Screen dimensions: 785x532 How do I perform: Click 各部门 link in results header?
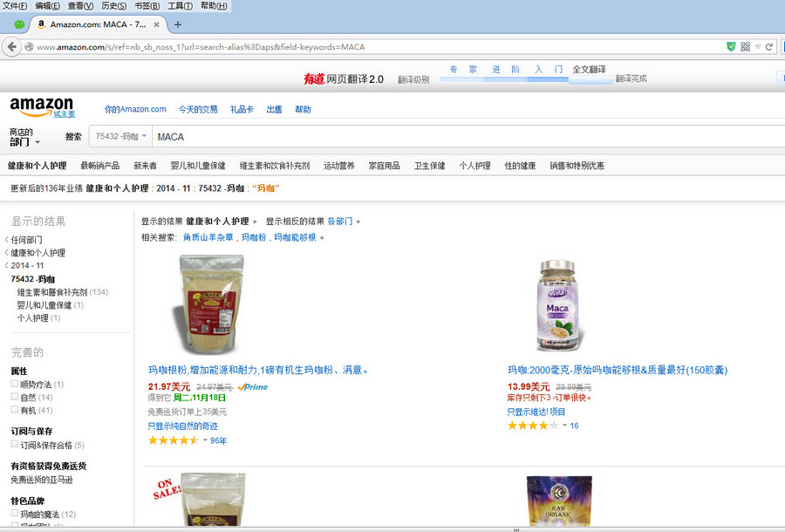[x=340, y=222]
